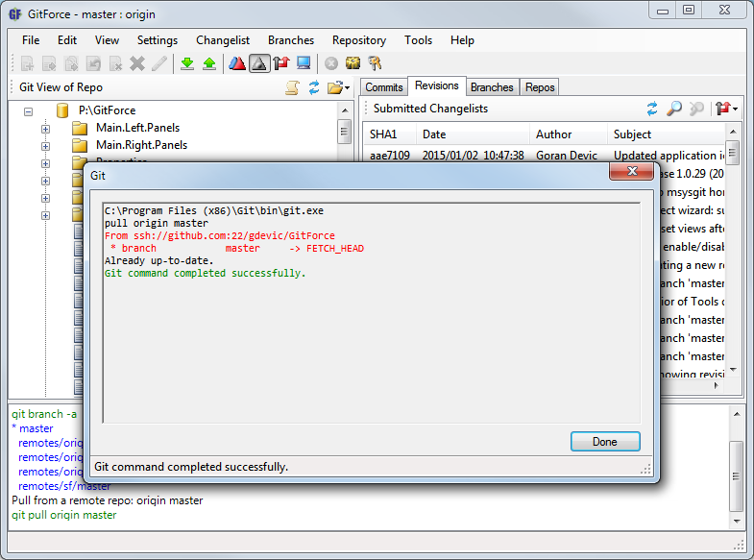Expand the third folder below Main.Right.Panels
The width and height of the screenshot is (754, 560).
(x=46, y=198)
